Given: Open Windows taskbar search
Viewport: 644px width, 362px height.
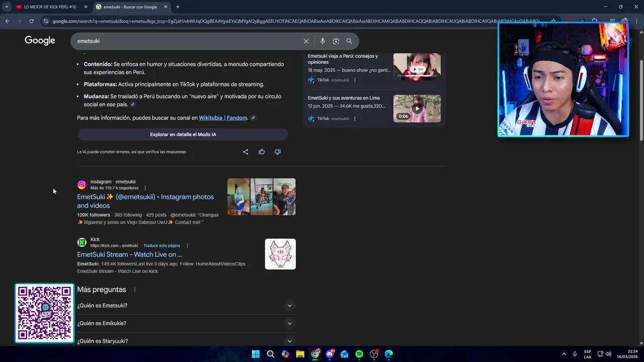Looking at the screenshot, I should tap(270, 354).
